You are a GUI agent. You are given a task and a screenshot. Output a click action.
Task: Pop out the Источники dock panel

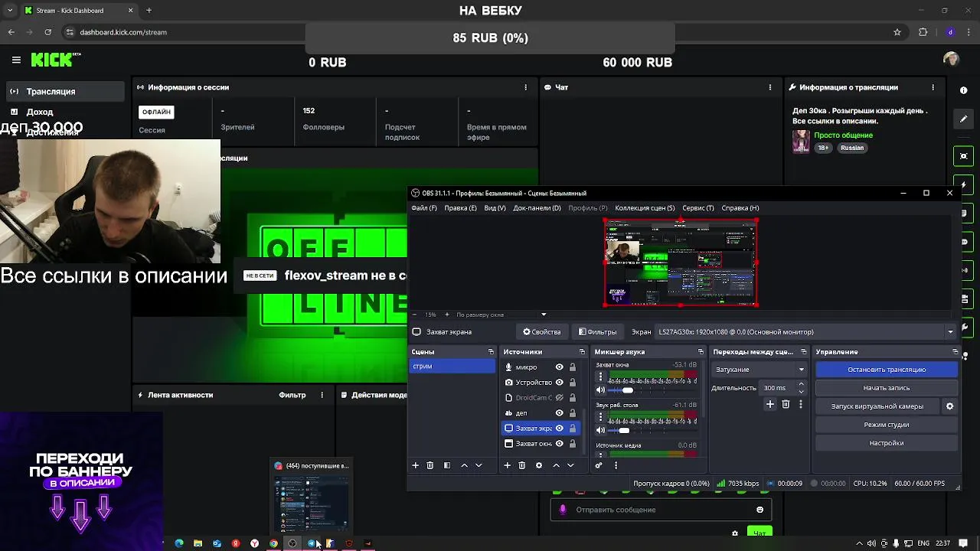pyautogui.click(x=582, y=352)
